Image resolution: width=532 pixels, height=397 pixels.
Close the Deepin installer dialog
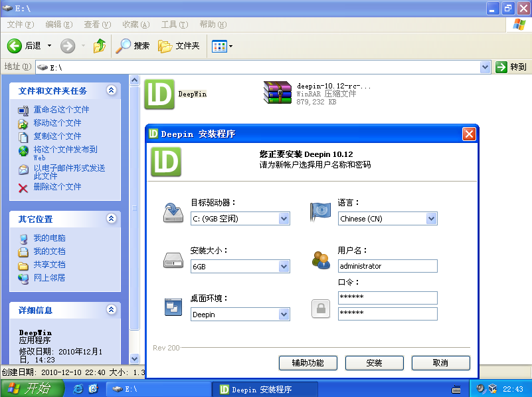click(x=469, y=134)
